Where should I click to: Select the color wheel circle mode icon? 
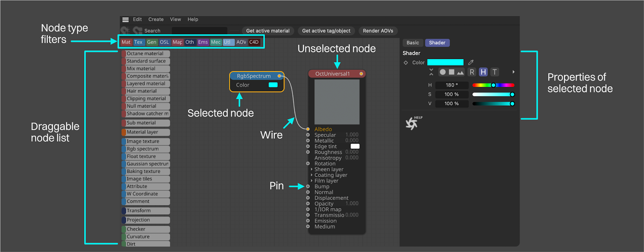(443, 72)
